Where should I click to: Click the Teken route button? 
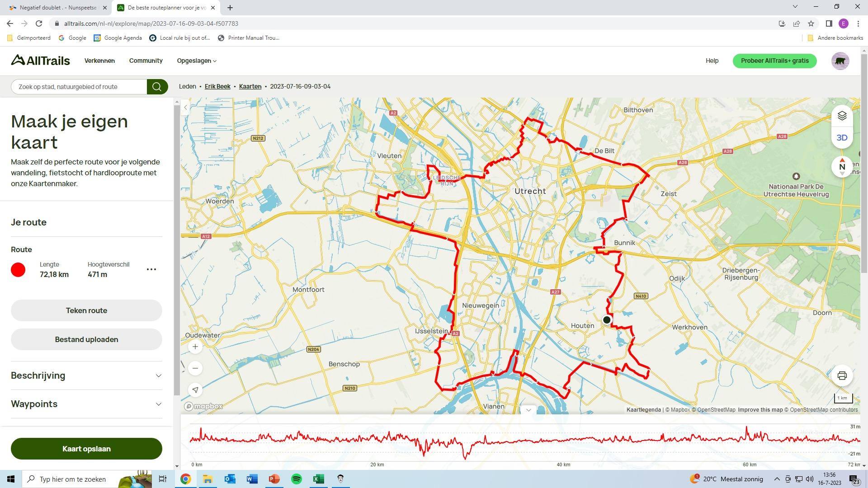(86, 310)
